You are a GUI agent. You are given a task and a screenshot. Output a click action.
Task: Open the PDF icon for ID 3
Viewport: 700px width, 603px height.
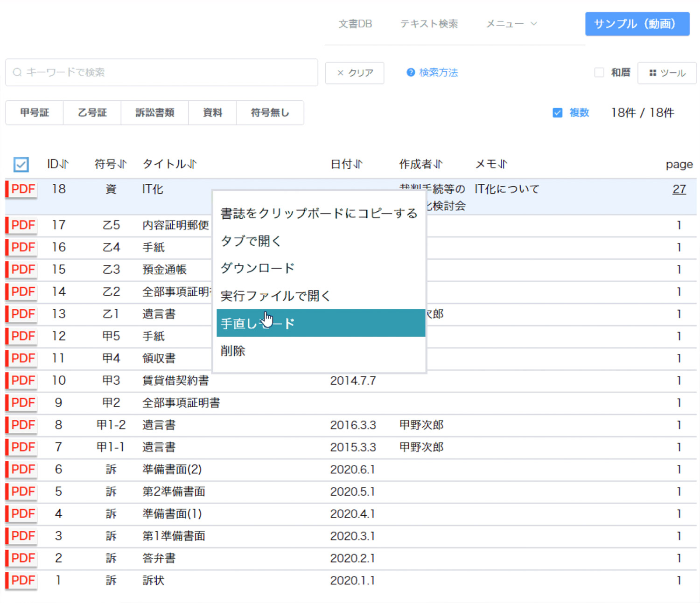21,536
